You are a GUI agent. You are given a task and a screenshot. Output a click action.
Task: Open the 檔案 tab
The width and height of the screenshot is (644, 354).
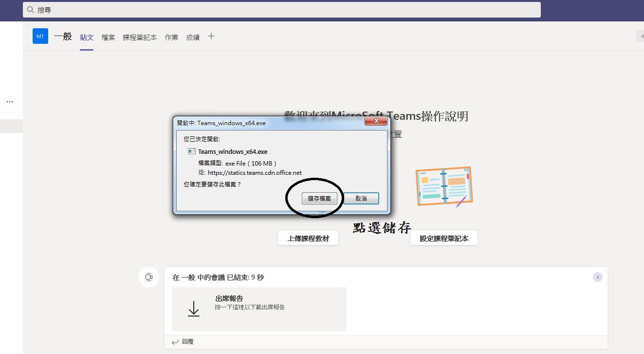[108, 37]
